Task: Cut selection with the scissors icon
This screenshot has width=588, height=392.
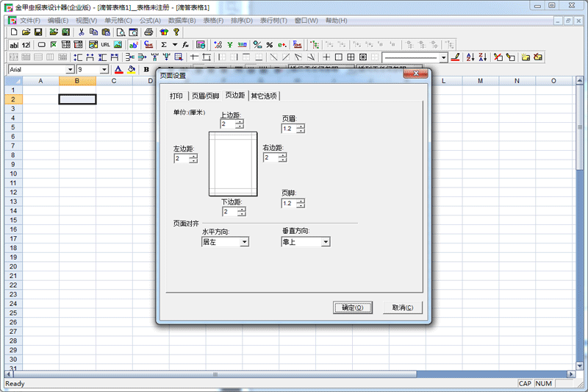Action: point(81,32)
